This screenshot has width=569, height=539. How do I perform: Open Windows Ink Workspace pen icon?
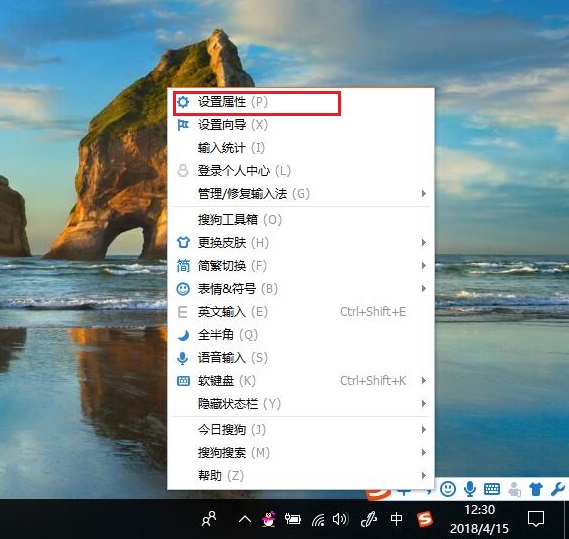(369, 519)
